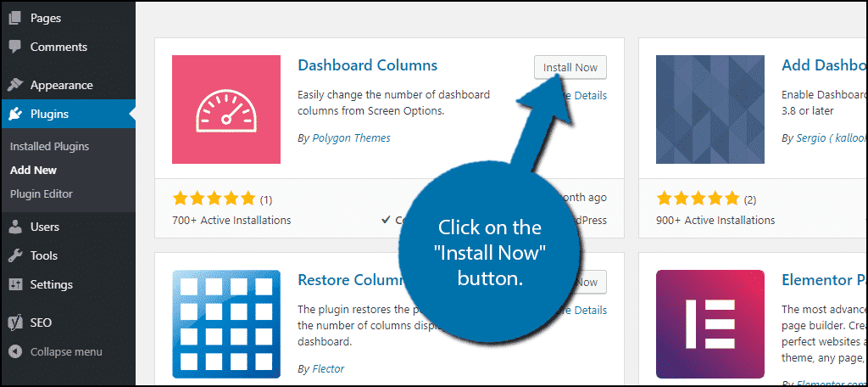Click the 700+ Active Installations text
This screenshot has width=868, height=387.
pos(231,220)
